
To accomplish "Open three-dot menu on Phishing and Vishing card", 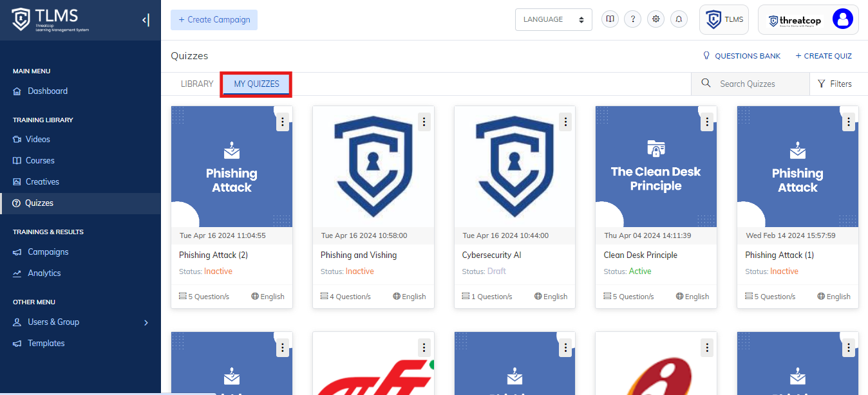I will click(x=424, y=122).
